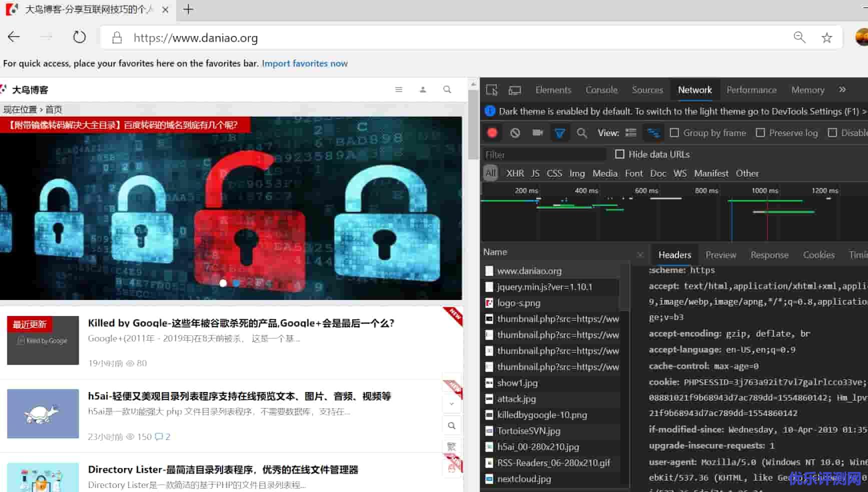This screenshot has height=492, width=868.
Task: Enable screenshot capture with the camera icon
Action: (537, 132)
